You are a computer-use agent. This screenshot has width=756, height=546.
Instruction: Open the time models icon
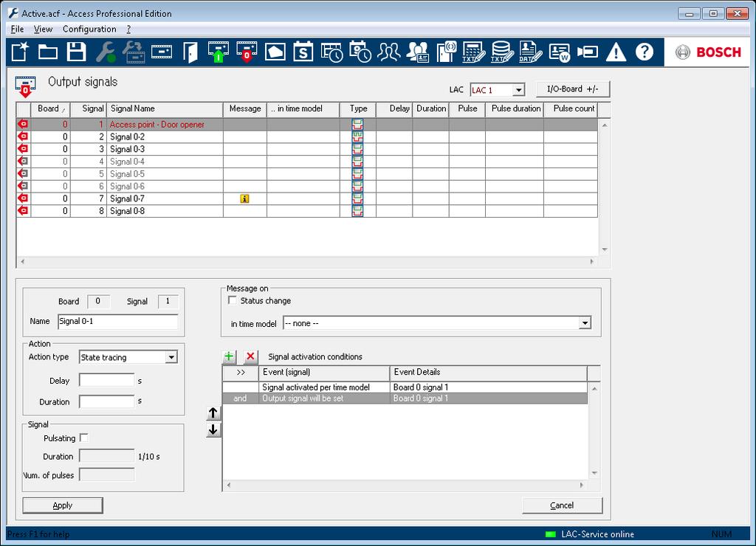pos(360,52)
